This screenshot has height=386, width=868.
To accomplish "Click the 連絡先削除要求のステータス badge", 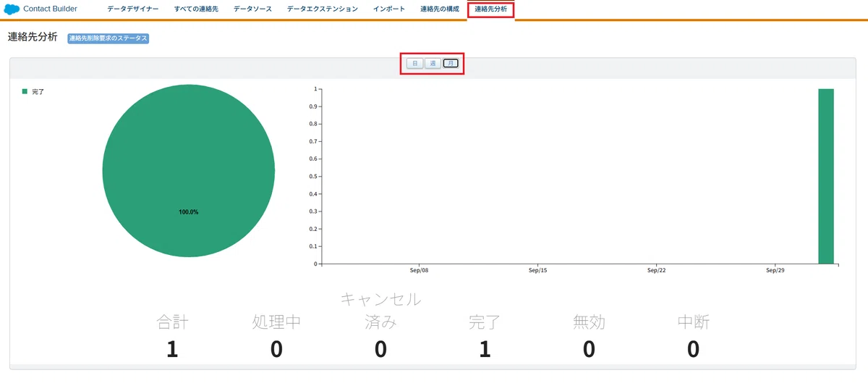I will tap(108, 38).
